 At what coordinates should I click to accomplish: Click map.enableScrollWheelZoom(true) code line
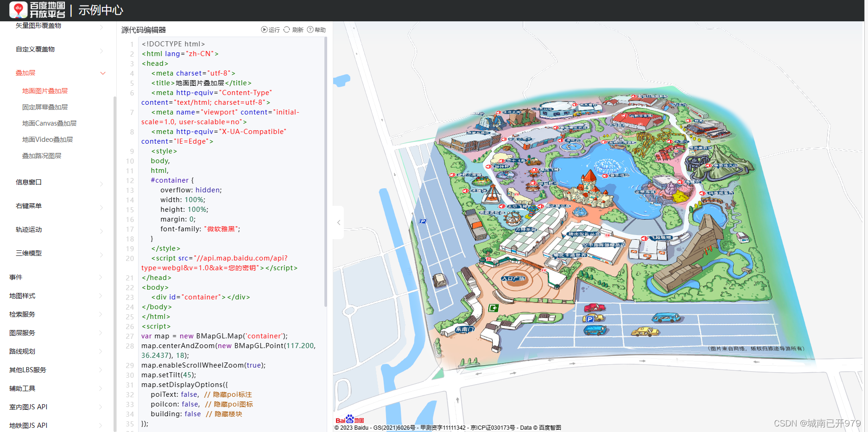pos(203,365)
